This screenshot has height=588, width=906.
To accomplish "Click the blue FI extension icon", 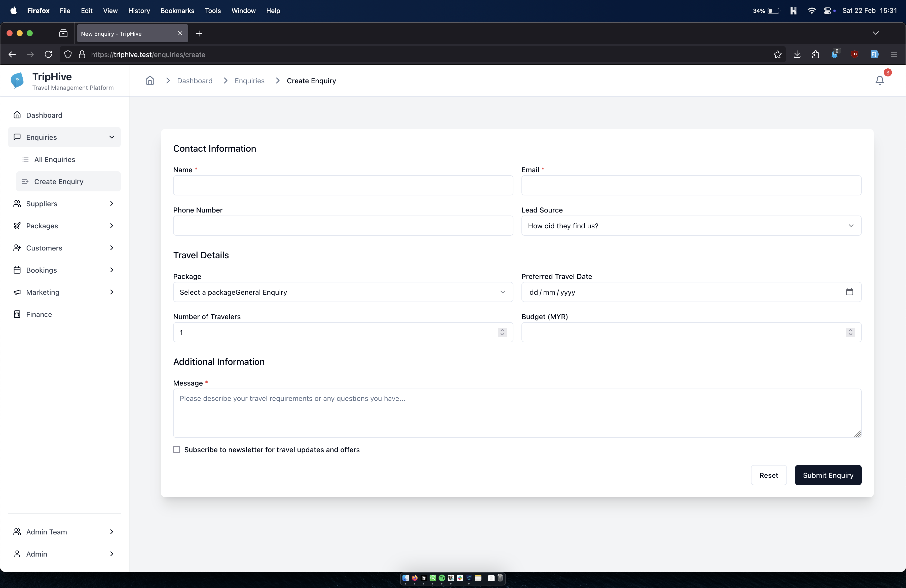I will [x=874, y=54].
